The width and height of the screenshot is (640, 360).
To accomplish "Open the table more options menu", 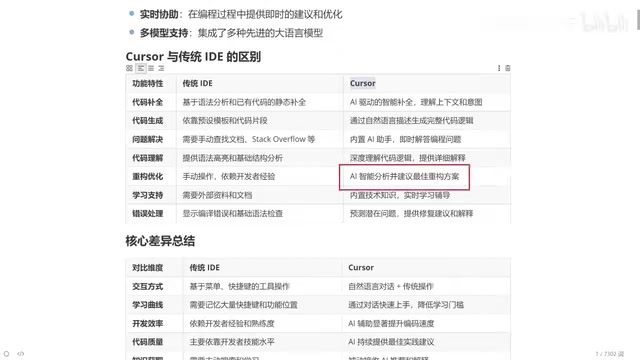I will (x=499, y=68).
